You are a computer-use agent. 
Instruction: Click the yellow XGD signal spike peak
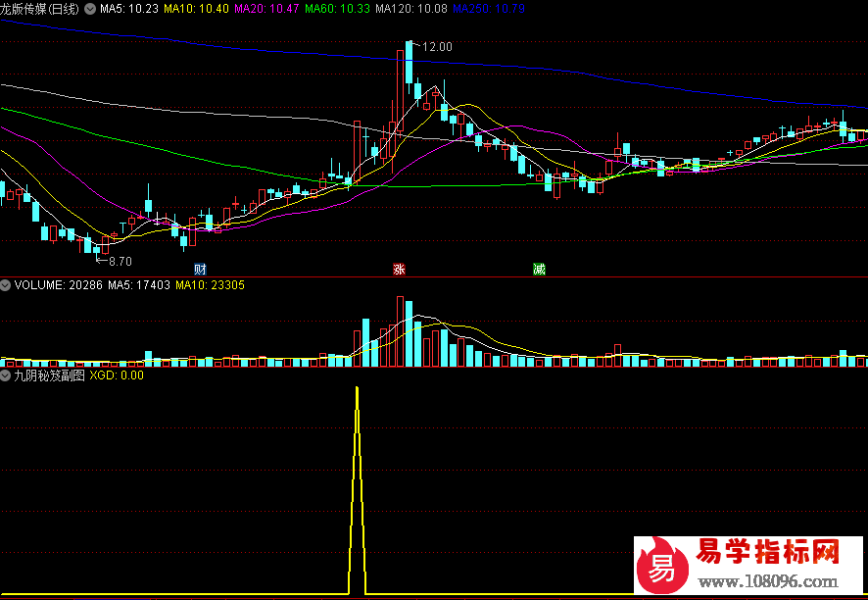click(x=357, y=389)
